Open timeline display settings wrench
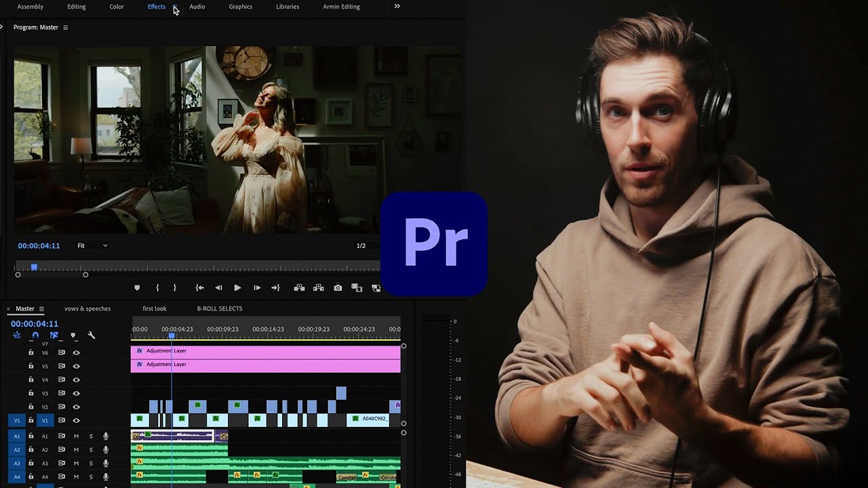This screenshot has width=868, height=488. pyautogui.click(x=92, y=335)
